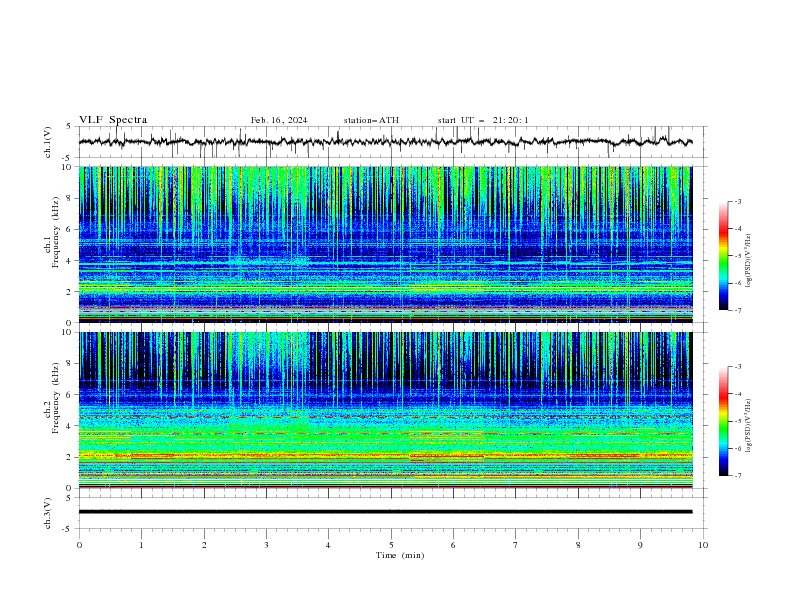
Task: Click the date 'Feb. 16, 2024'
Action: (279, 120)
